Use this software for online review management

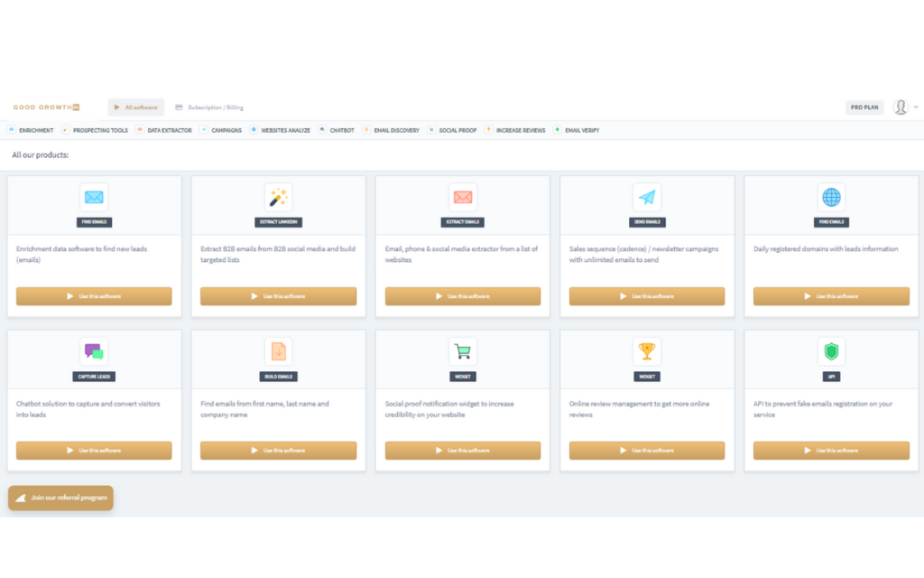[647, 451]
